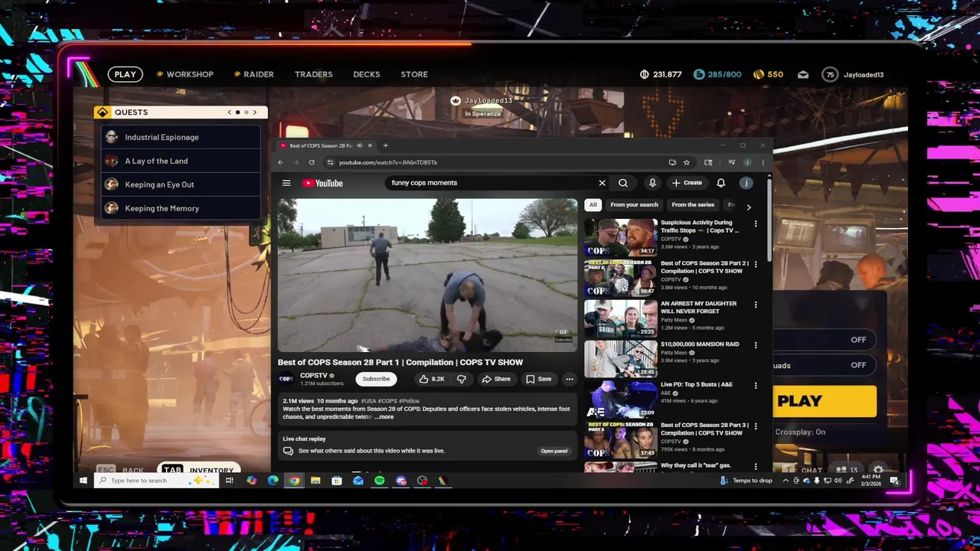This screenshot has height=551, width=980.
Task: Click the Chrome address bar URL
Action: pos(387,162)
